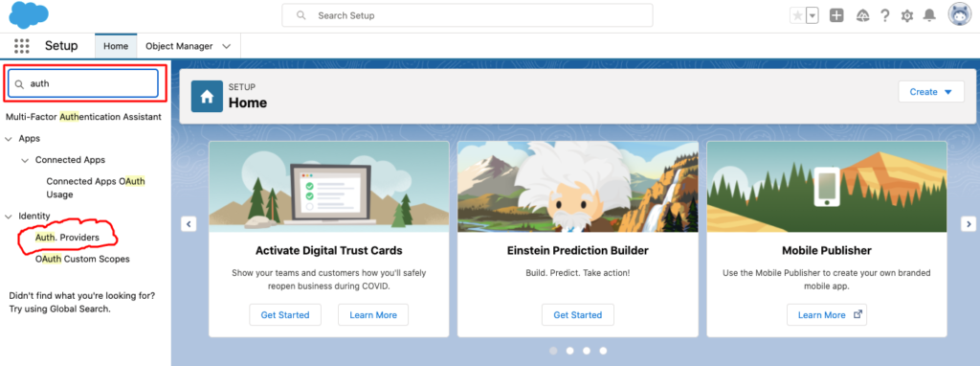Open Auth. Providers setup page
This screenshot has width=980, height=366.
(67, 237)
